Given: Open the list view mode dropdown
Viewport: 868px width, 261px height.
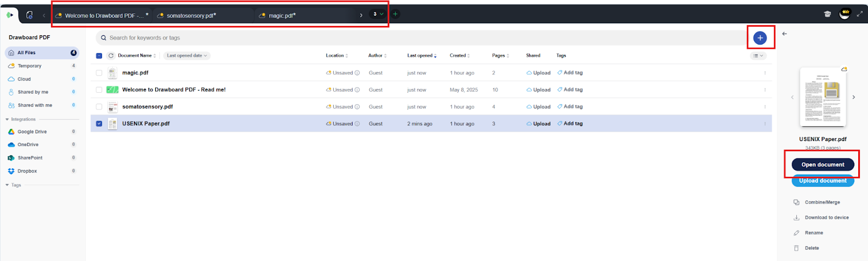Looking at the screenshot, I should (x=758, y=55).
